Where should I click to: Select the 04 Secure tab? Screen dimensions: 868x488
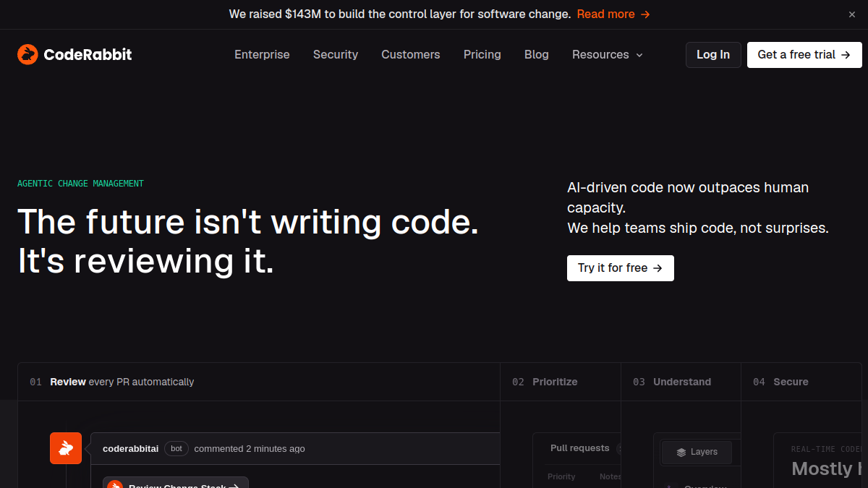point(801,382)
